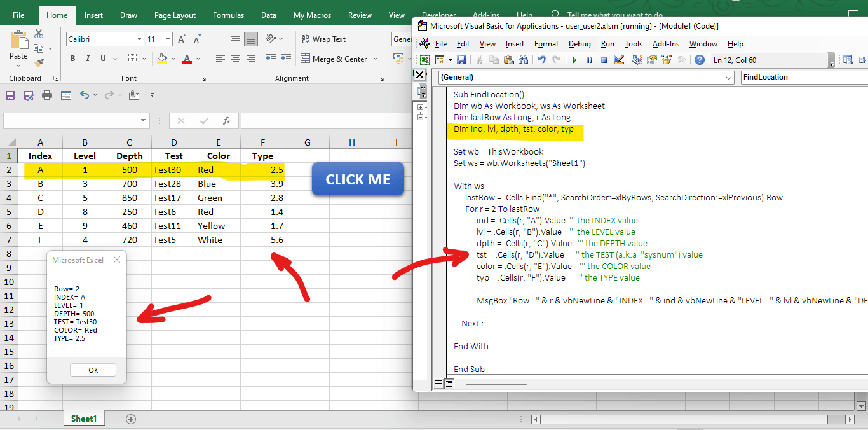
Task: Increase font size with the large A icon
Action: (182, 39)
